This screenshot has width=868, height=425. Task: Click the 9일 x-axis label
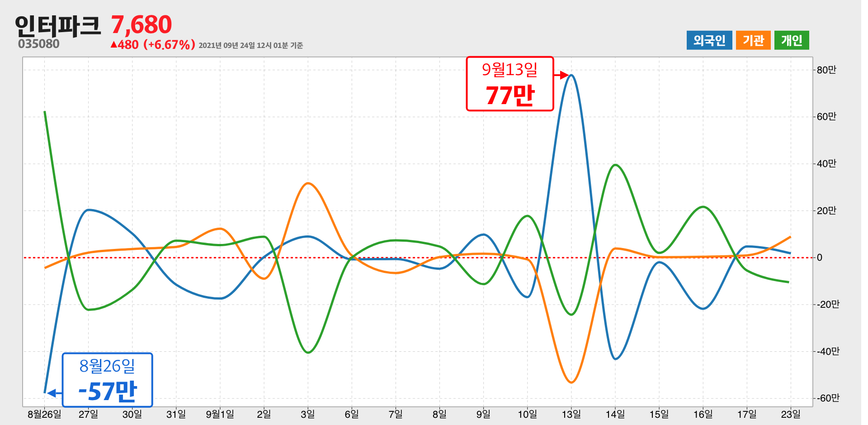click(x=483, y=414)
